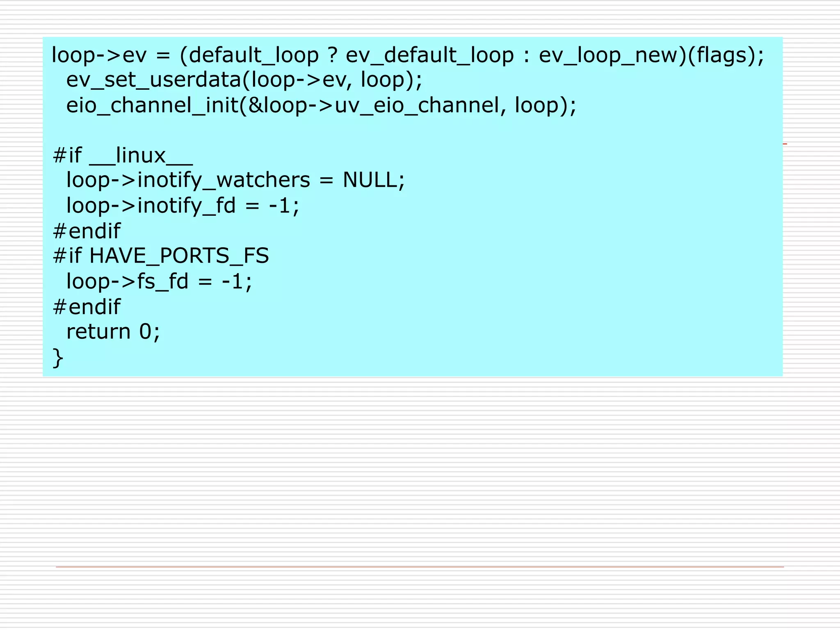The width and height of the screenshot is (840, 630).
Task: Click the '#if HAVE_PORTS_FS' directive
Action: click(161, 256)
